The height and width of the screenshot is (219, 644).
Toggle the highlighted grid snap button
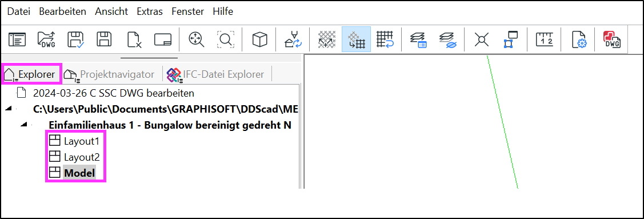(x=356, y=39)
